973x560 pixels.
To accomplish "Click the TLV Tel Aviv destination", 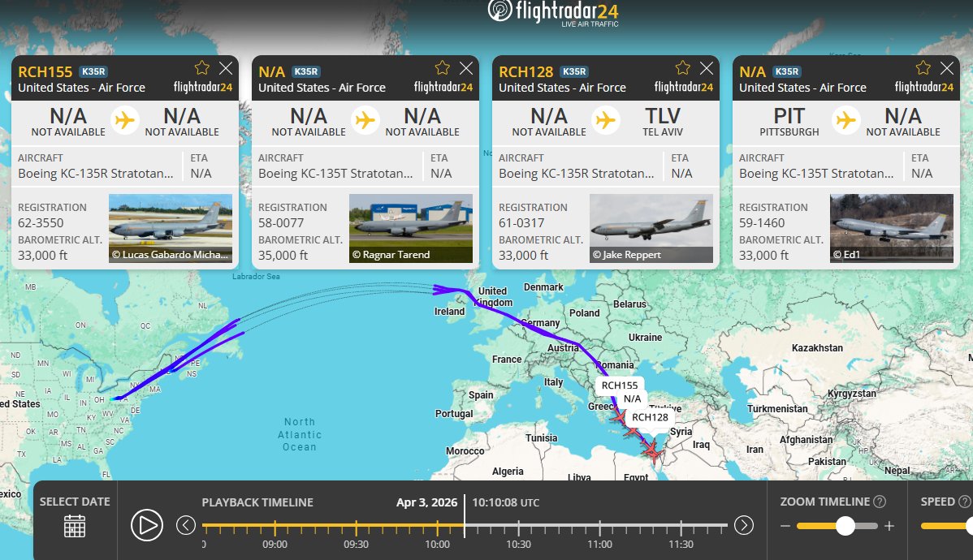I will pos(663,122).
